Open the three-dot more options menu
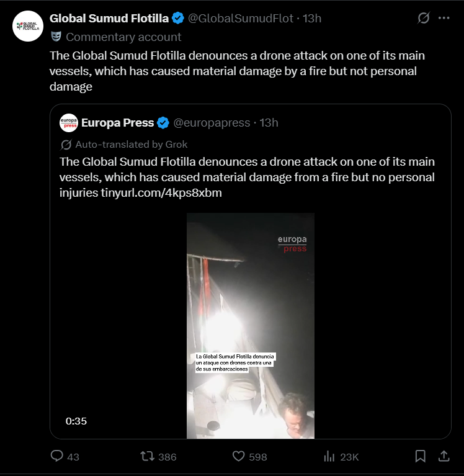 [444, 18]
